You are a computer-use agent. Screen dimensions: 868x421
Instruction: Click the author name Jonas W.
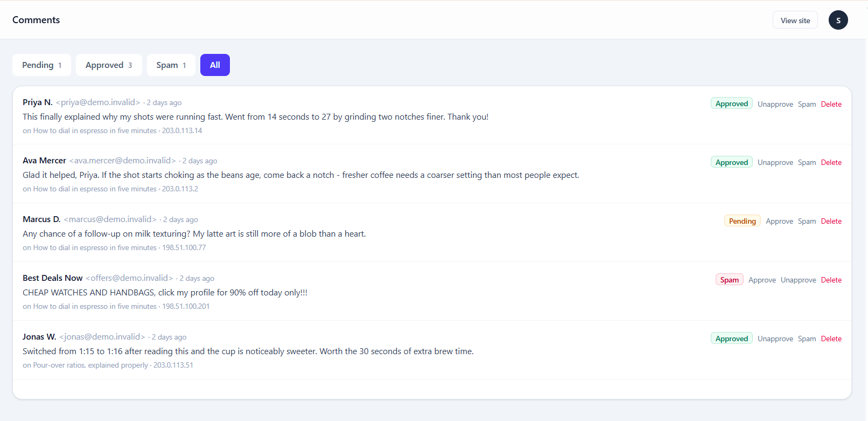pyautogui.click(x=39, y=337)
